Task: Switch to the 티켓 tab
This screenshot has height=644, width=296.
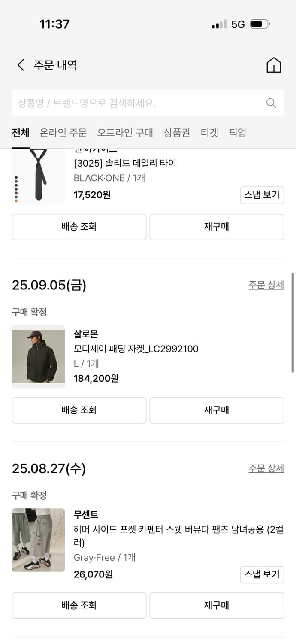Action: point(209,133)
